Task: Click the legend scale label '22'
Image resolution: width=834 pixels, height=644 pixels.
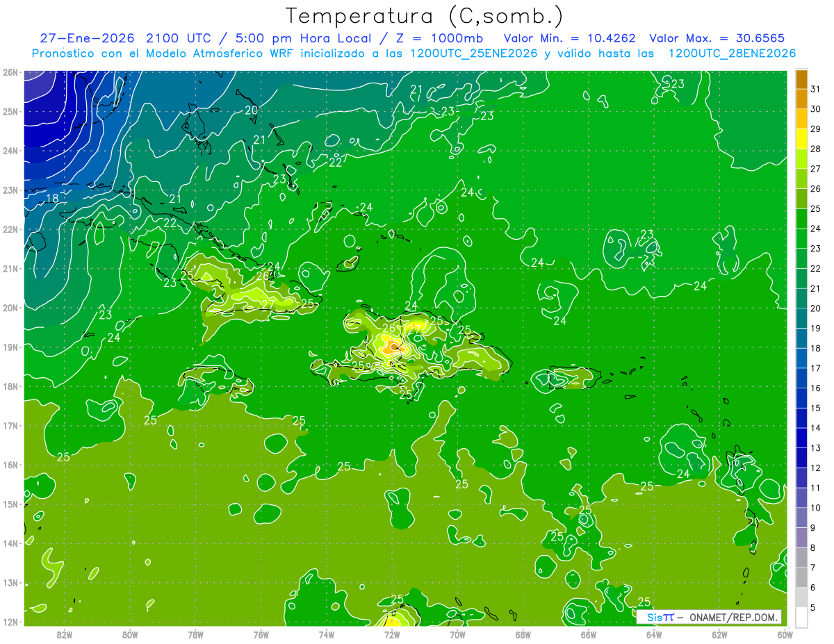Action: pyautogui.click(x=816, y=268)
